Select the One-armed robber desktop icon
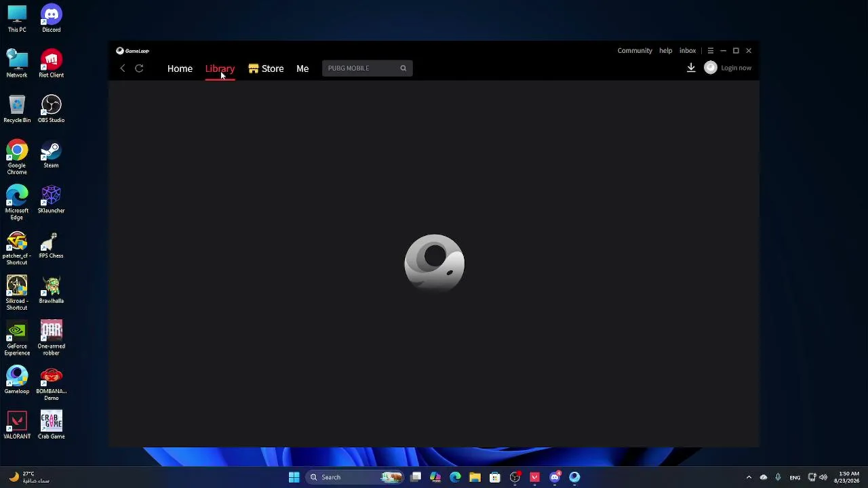The image size is (868, 488). [x=51, y=338]
